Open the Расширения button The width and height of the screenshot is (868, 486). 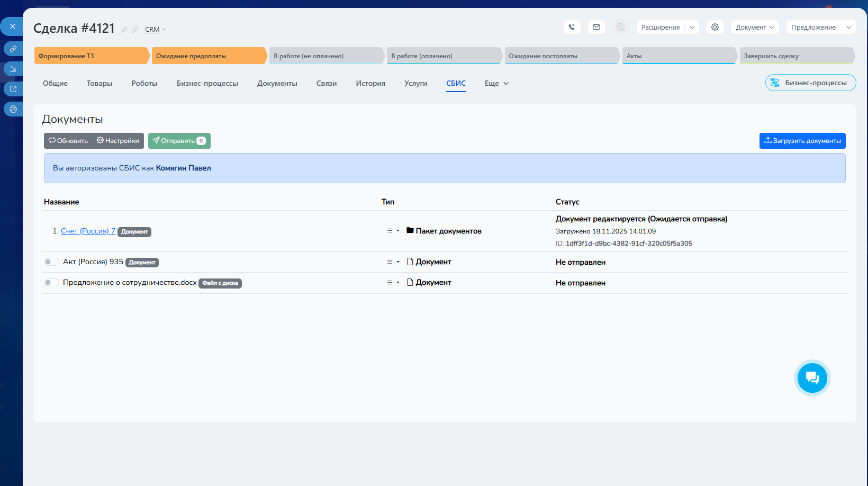tap(661, 27)
